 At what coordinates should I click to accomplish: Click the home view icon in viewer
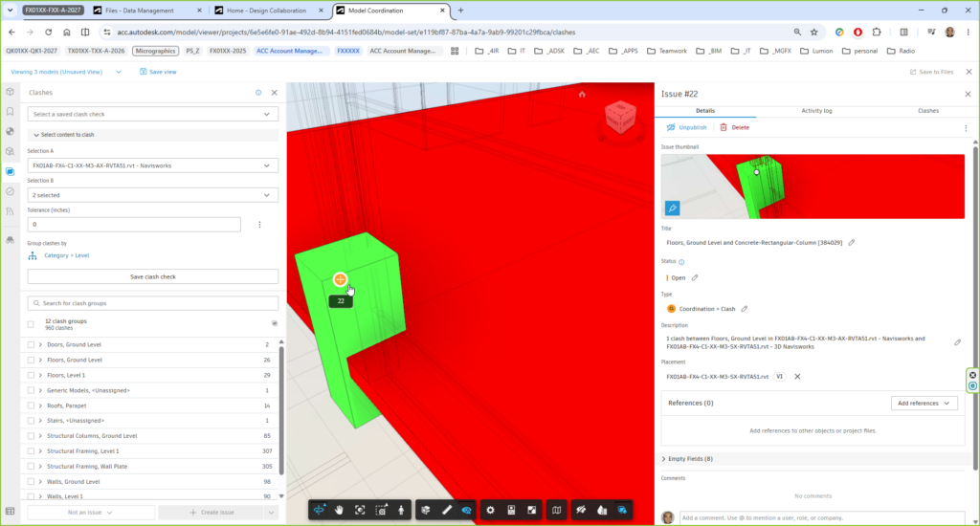click(582, 95)
